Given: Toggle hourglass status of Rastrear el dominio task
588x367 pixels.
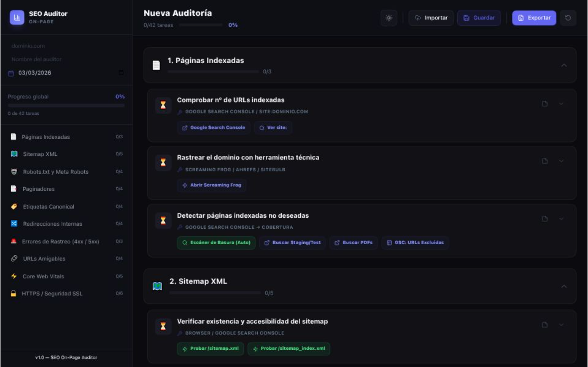Looking at the screenshot, I should point(163,163).
